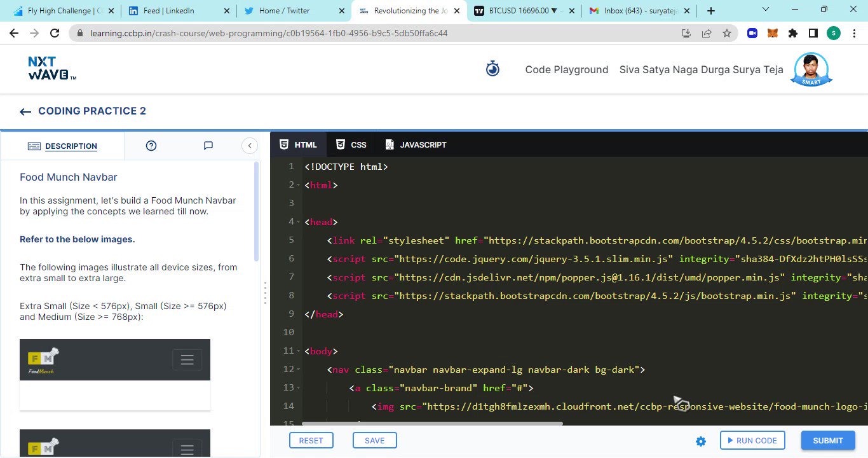Collapse the html tag fold arrow on line 2
The image size is (868, 458).
pos(299,185)
